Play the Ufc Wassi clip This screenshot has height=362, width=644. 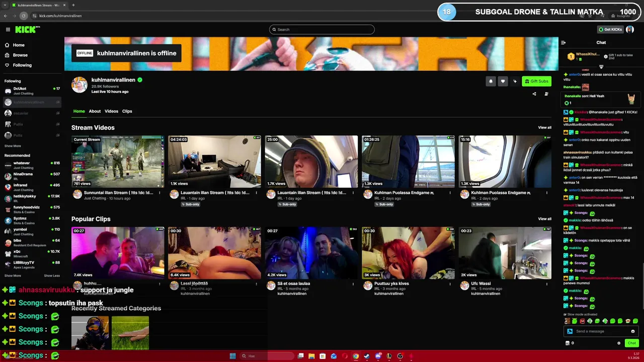coord(505,253)
